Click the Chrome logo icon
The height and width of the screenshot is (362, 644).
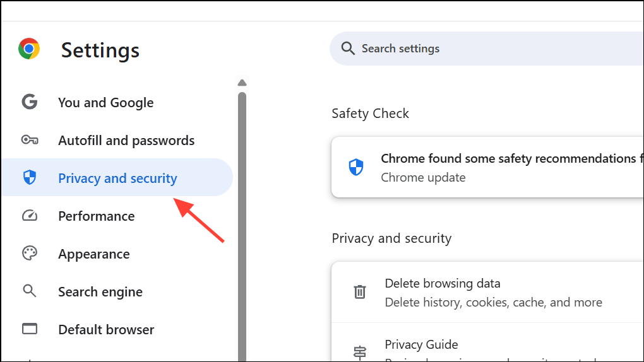click(x=29, y=49)
